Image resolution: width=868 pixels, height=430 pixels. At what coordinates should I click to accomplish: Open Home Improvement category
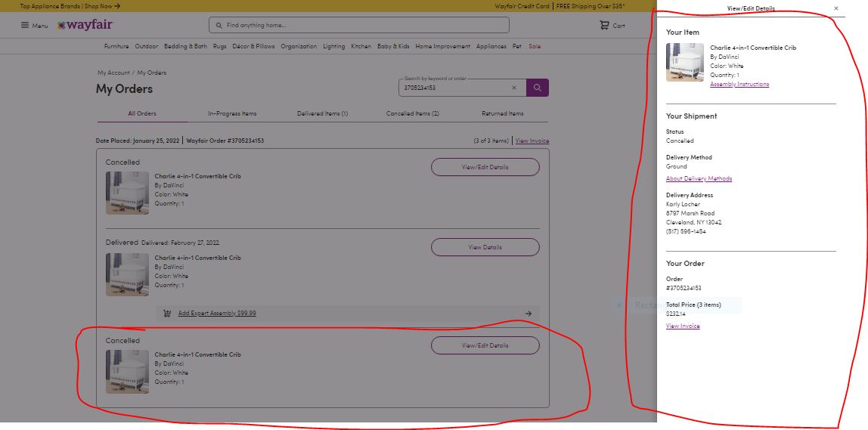[x=443, y=47]
